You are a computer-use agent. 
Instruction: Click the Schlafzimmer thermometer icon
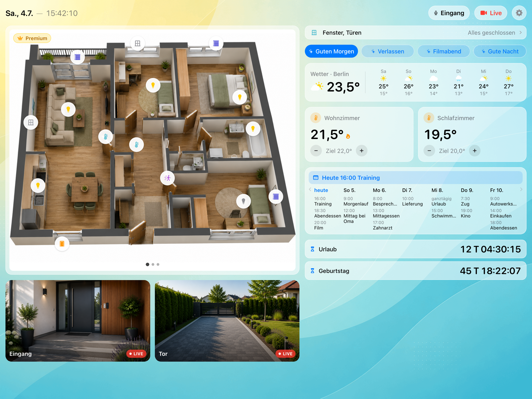coord(429,118)
